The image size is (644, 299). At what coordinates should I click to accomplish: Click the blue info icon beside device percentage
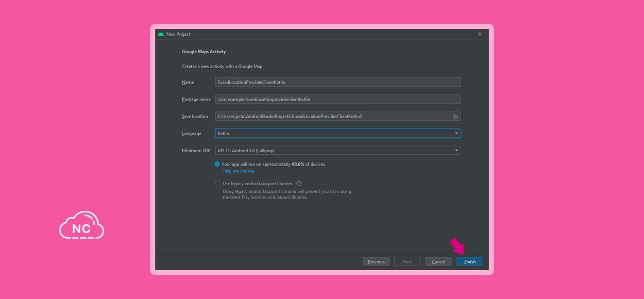pyautogui.click(x=217, y=164)
